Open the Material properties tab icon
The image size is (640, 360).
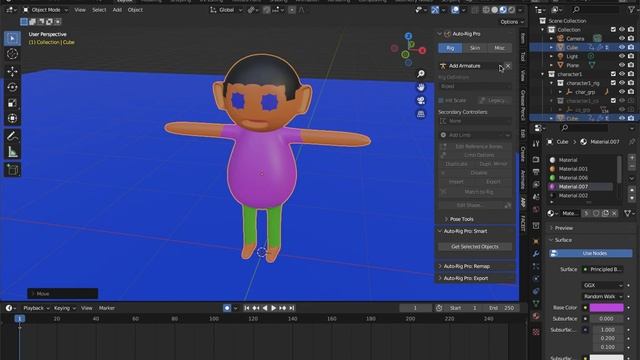[x=536, y=316]
